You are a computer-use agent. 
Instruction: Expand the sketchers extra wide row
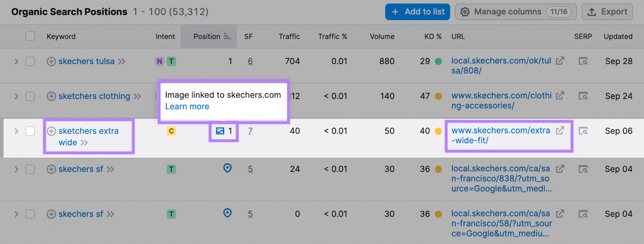(17, 131)
